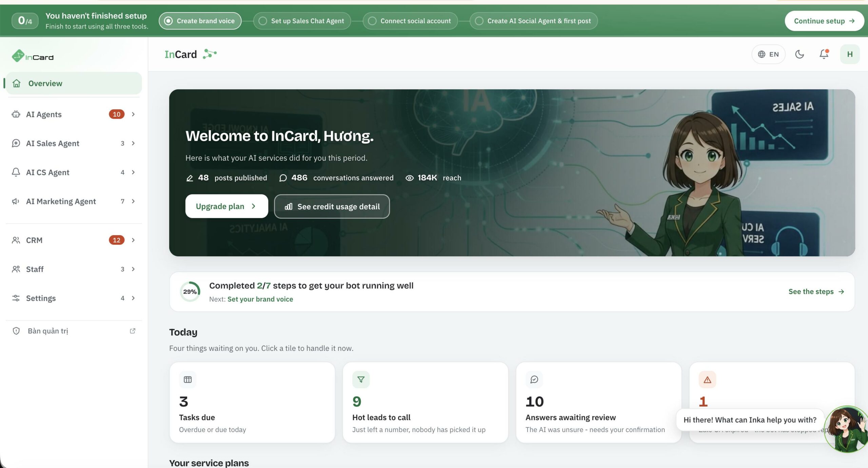The width and height of the screenshot is (868, 468).
Task: Select the Create brand voice setup step
Action: [x=200, y=21]
